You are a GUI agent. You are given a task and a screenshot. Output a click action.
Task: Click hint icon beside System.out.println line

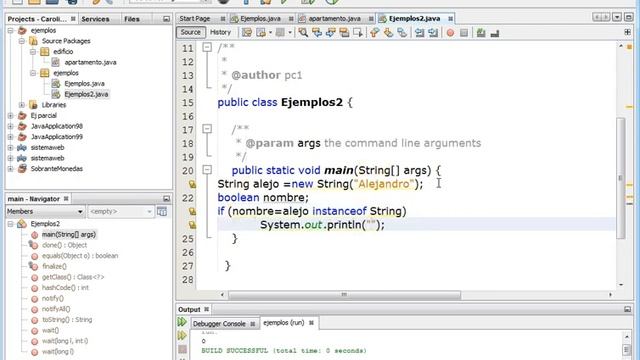[192, 225]
